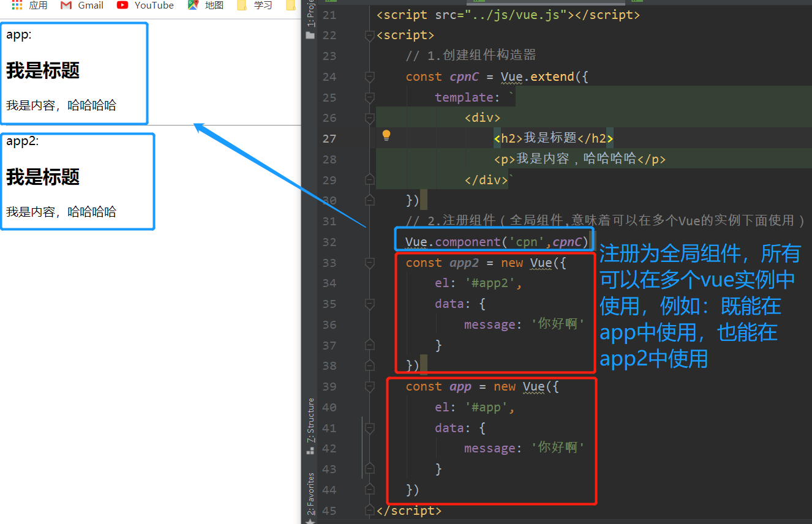812x524 pixels.
Task: Click the <p>我是内容，哈哈哈哈</p> code line
Action: click(x=579, y=159)
